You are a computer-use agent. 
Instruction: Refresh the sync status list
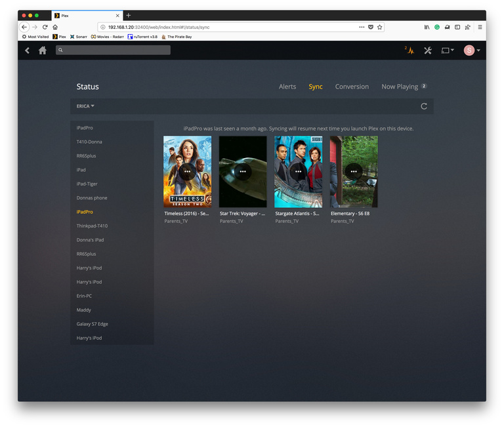pos(424,106)
